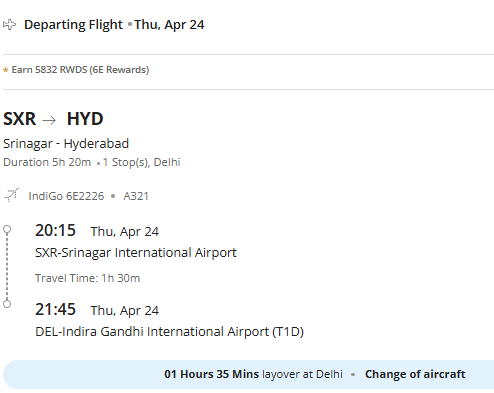Click the IndiGo airline logo icon

coord(11,195)
